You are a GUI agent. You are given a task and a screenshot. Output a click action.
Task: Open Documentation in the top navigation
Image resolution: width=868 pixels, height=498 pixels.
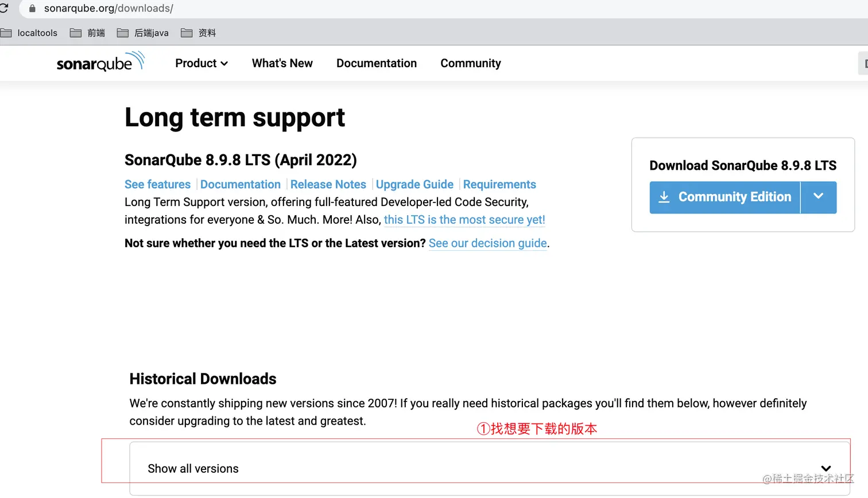pos(377,63)
